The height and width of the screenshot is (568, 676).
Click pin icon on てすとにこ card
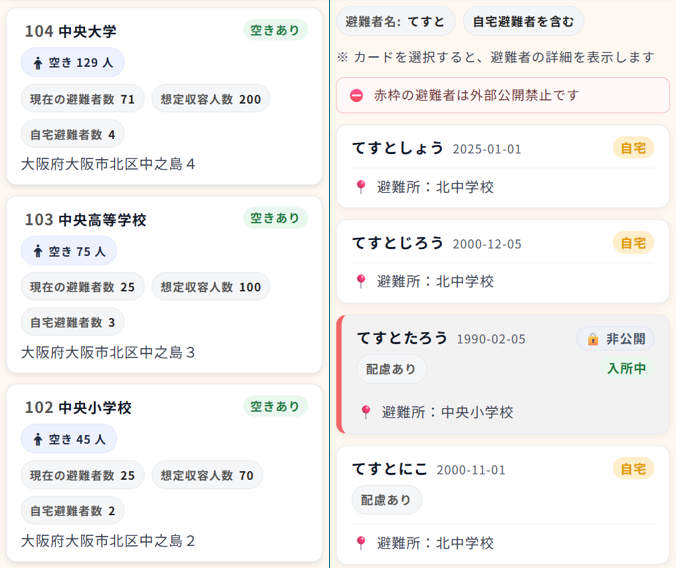(361, 543)
